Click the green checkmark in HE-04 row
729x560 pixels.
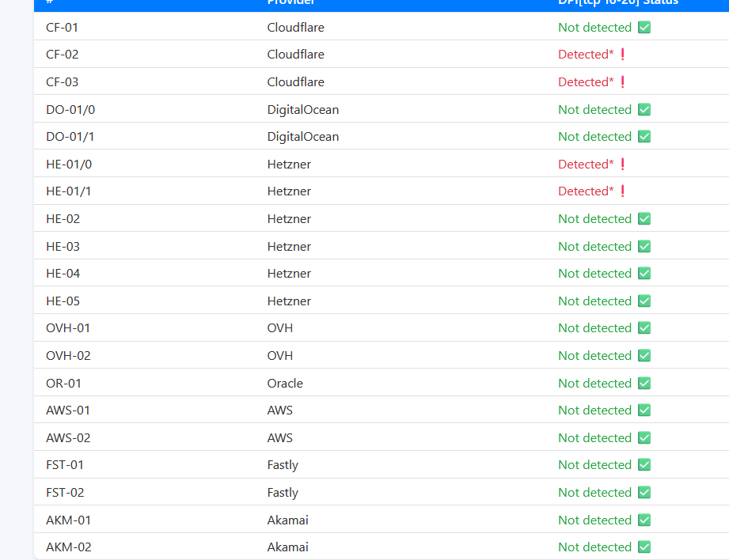(x=644, y=273)
